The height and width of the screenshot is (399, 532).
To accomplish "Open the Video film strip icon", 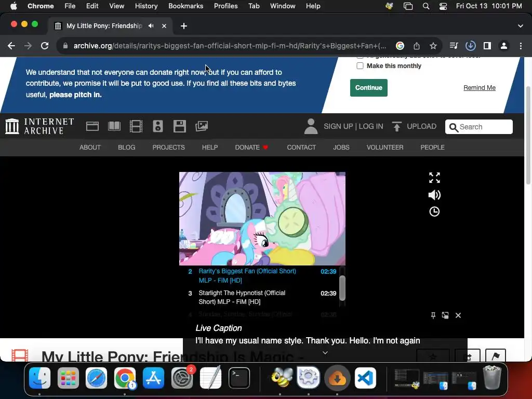I will coord(136,126).
